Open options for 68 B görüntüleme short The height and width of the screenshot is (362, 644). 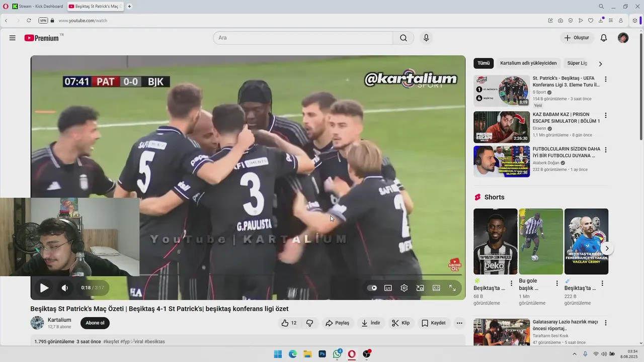coord(512,284)
